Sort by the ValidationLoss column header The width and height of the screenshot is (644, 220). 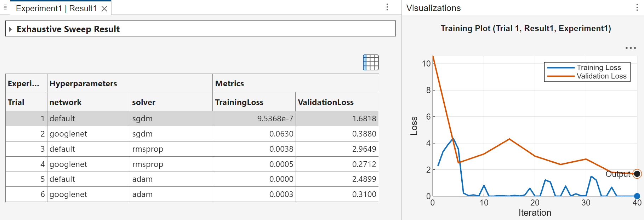click(337, 102)
